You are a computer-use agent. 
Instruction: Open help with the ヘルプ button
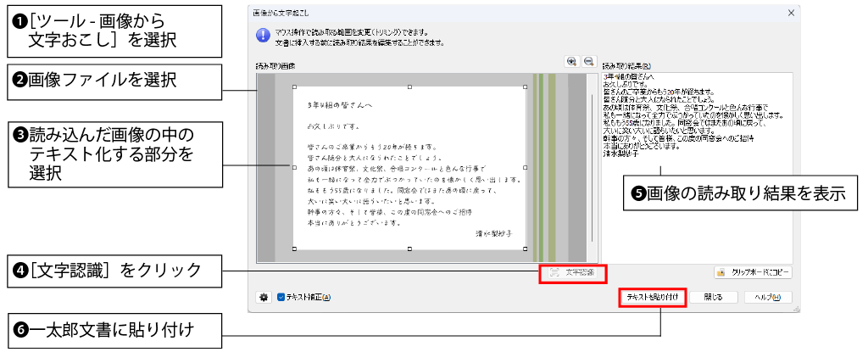click(x=768, y=298)
